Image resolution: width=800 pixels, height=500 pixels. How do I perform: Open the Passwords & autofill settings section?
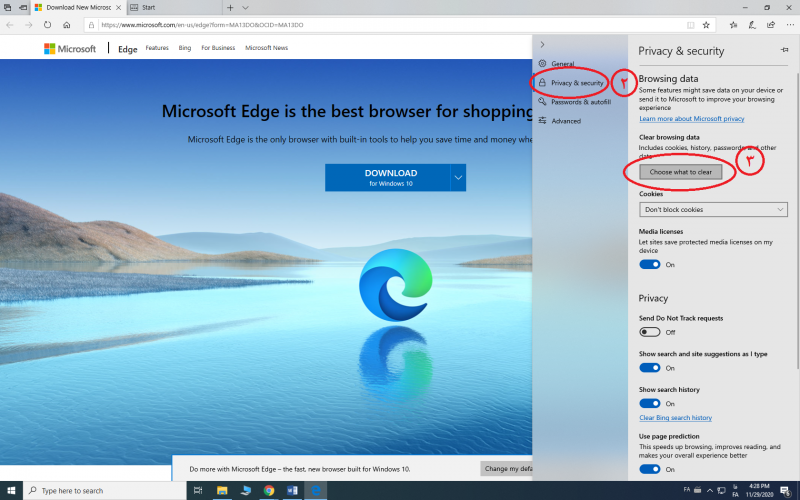click(579, 101)
